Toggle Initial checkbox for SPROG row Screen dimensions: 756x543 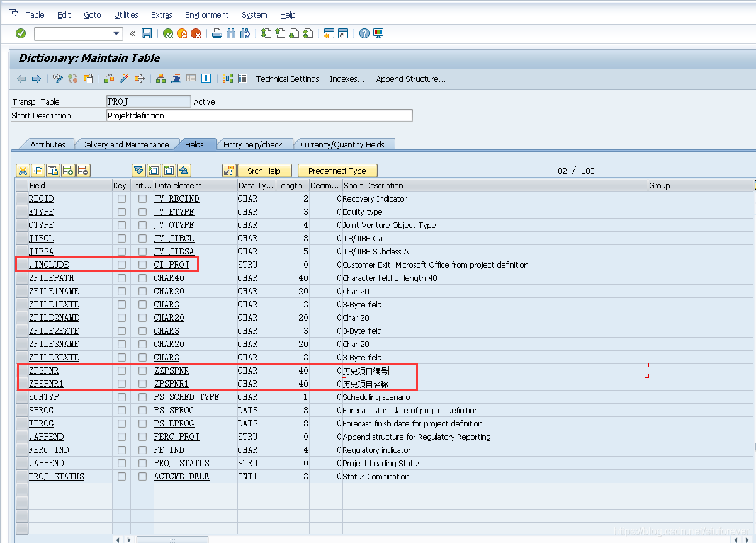(x=142, y=410)
